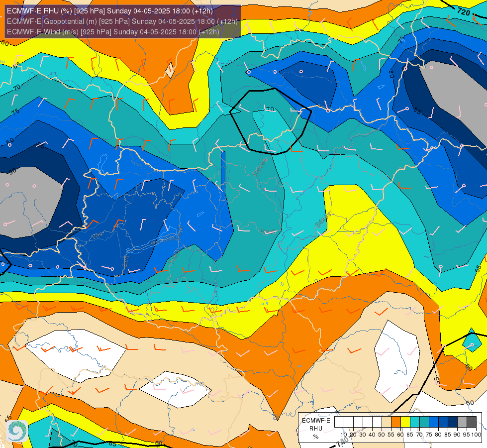Viewport: 487px width, 448px height.
Task: Click the '100' value in the legend scale
Action: pos(476,435)
